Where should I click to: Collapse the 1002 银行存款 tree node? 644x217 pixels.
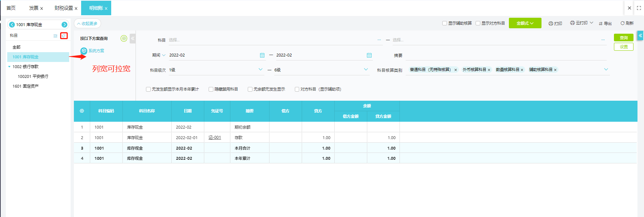9,67
